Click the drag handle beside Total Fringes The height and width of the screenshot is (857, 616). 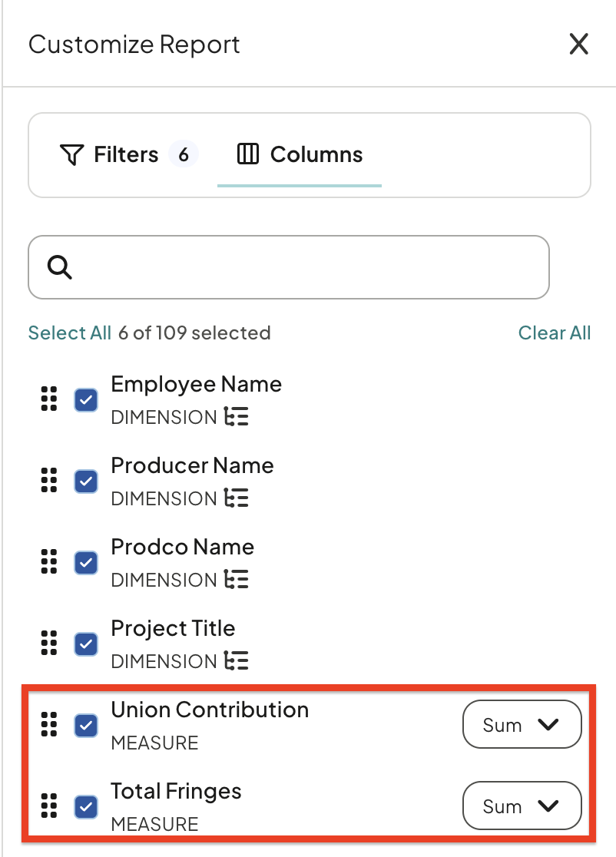49,806
